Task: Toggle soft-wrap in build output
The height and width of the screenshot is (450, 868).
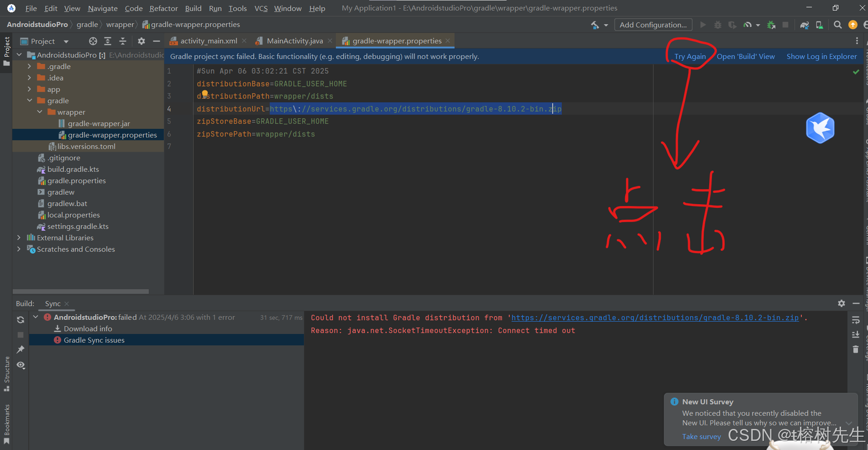Action: coord(856,320)
